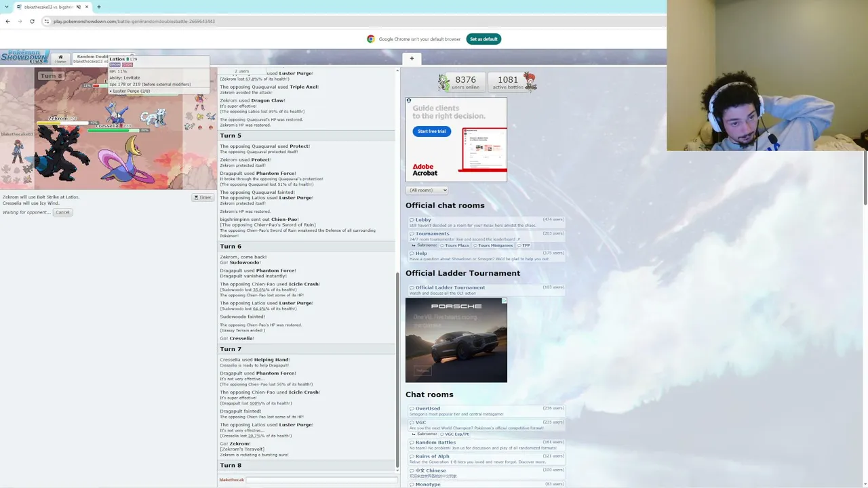Open the join room plus tab

coord(412,58)
